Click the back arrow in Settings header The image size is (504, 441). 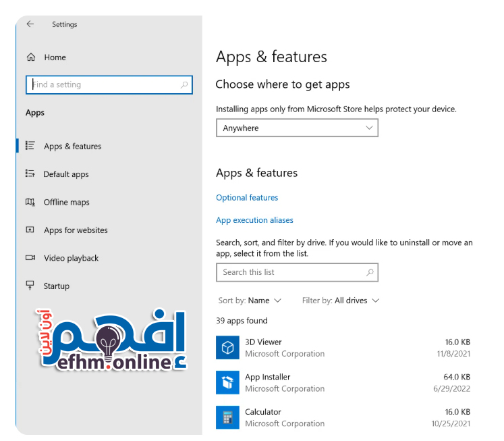30,24
